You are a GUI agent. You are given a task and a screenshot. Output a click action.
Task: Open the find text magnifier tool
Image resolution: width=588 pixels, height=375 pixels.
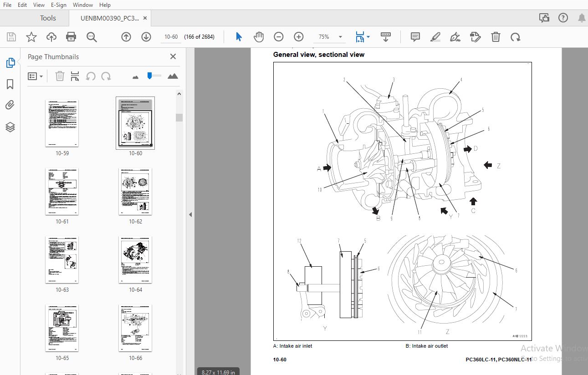tap(92, 37)
